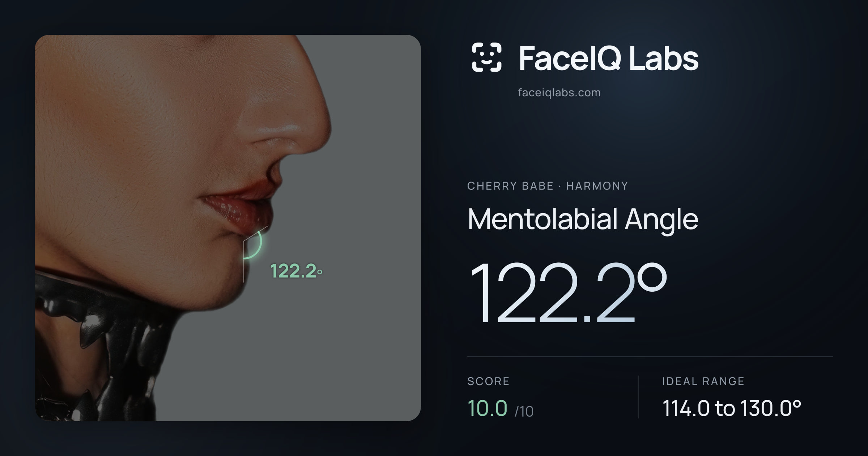Click the SCORE label
Image resolution: width=868 pixels, height=456 pixels.
click(x=488, y=381)
